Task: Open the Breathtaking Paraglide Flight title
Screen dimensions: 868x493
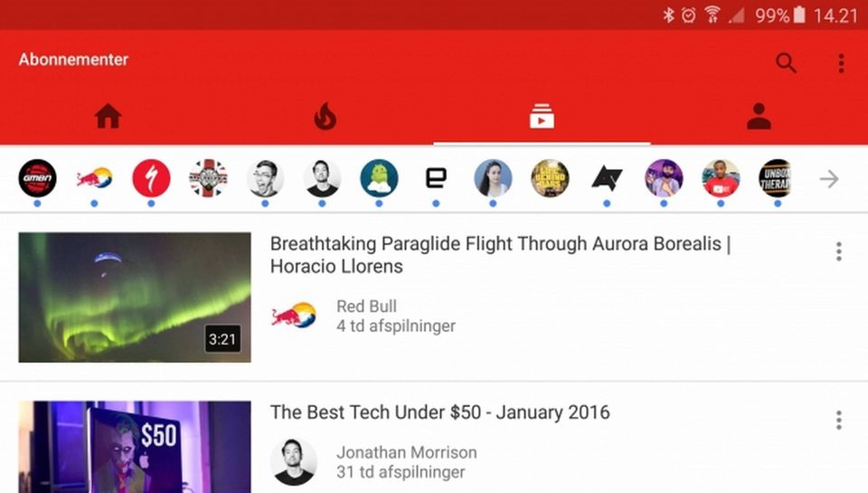Action: click(500, 255)
